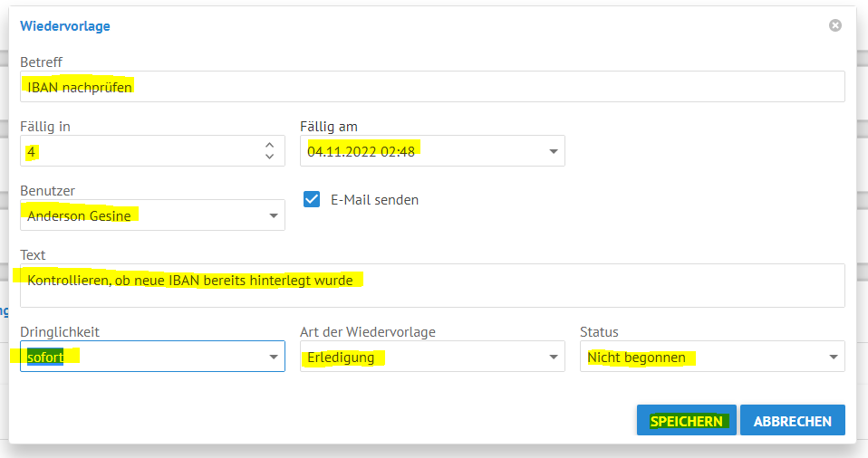Click the highlighted sofort urgency value

[x=45, y=357]
